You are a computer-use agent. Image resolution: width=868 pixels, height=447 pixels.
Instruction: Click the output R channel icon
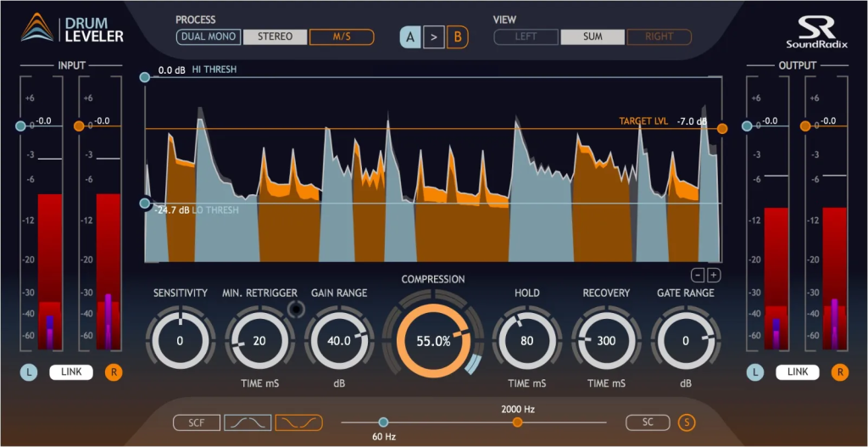click(839, 372)
